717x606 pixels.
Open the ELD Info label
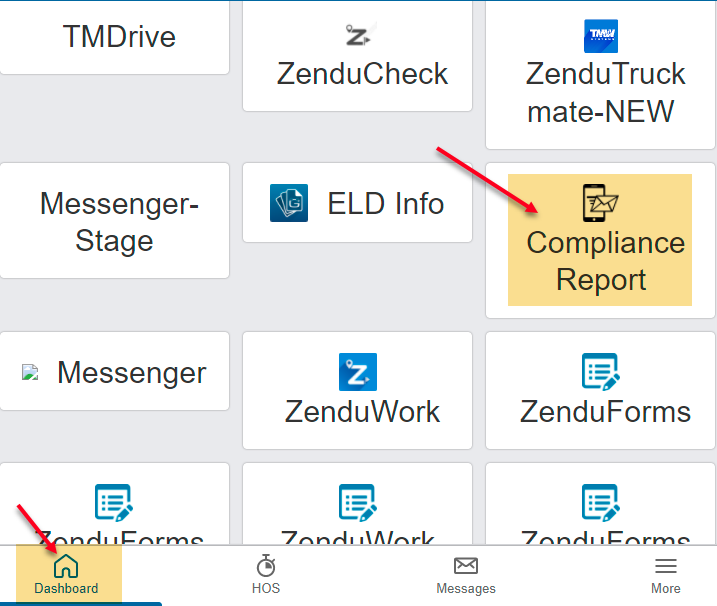385,204
